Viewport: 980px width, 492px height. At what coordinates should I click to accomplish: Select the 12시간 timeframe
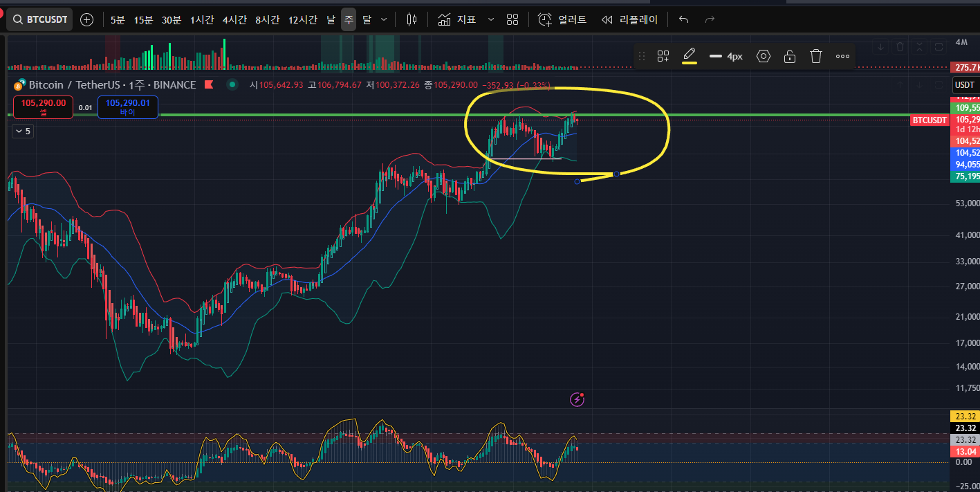(x=303, y=19)
